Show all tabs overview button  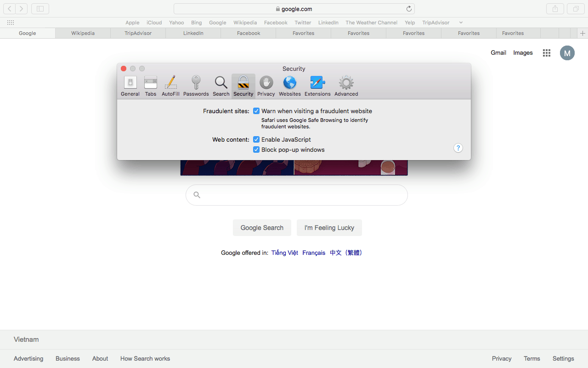[576, 9]
